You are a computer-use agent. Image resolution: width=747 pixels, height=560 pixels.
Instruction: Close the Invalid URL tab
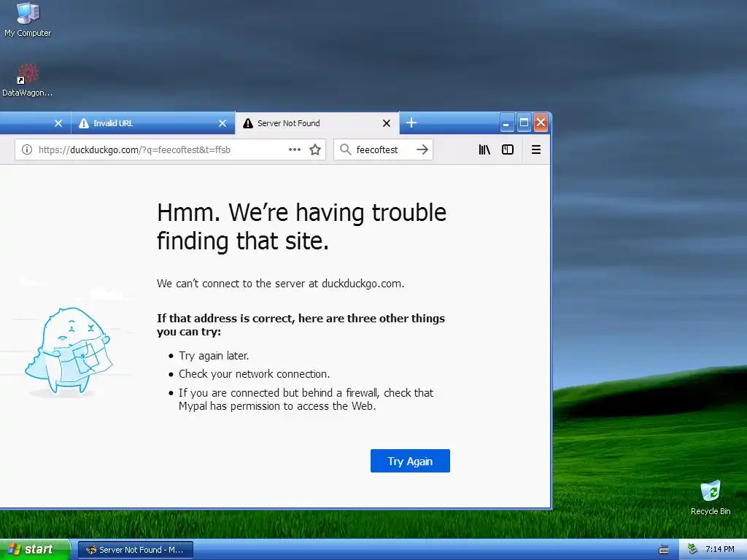(x=222, y=123)
